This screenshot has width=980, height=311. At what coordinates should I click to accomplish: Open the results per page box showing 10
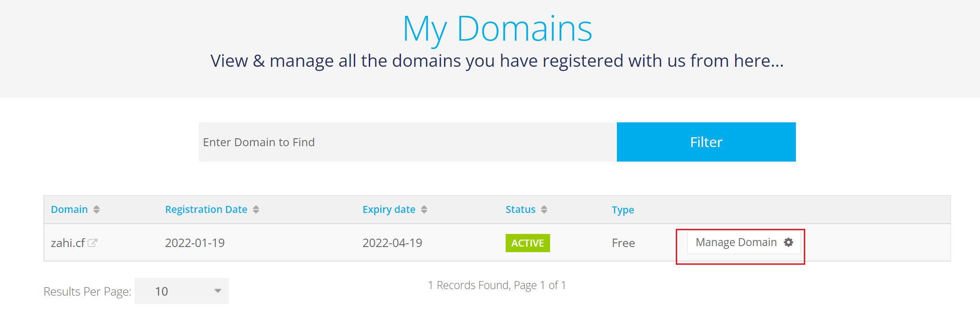coord(181,291)
